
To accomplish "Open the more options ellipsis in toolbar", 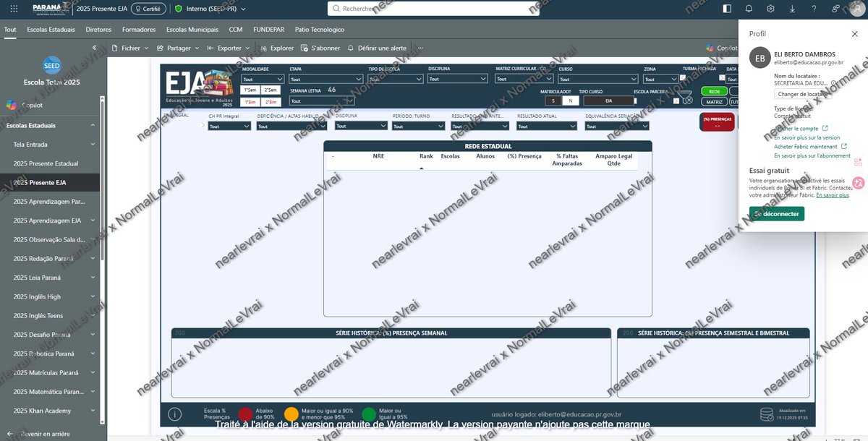I will click(420, 48).
